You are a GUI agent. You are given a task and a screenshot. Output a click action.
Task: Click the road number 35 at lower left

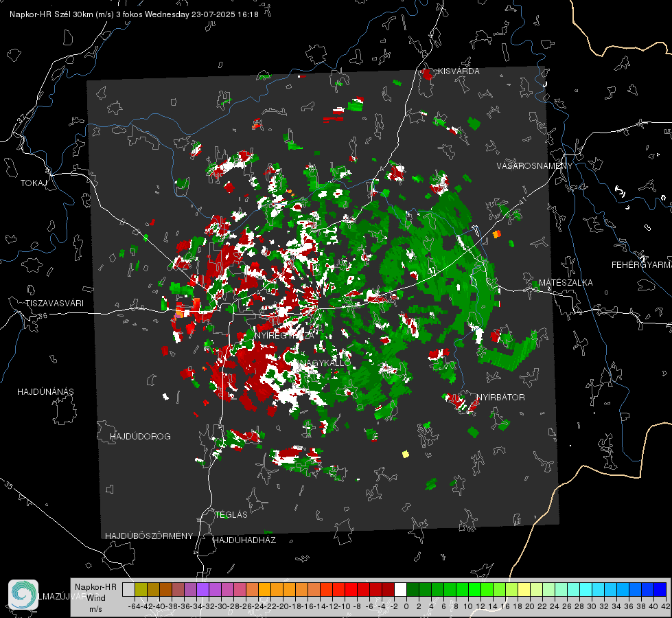coord(8,485)
